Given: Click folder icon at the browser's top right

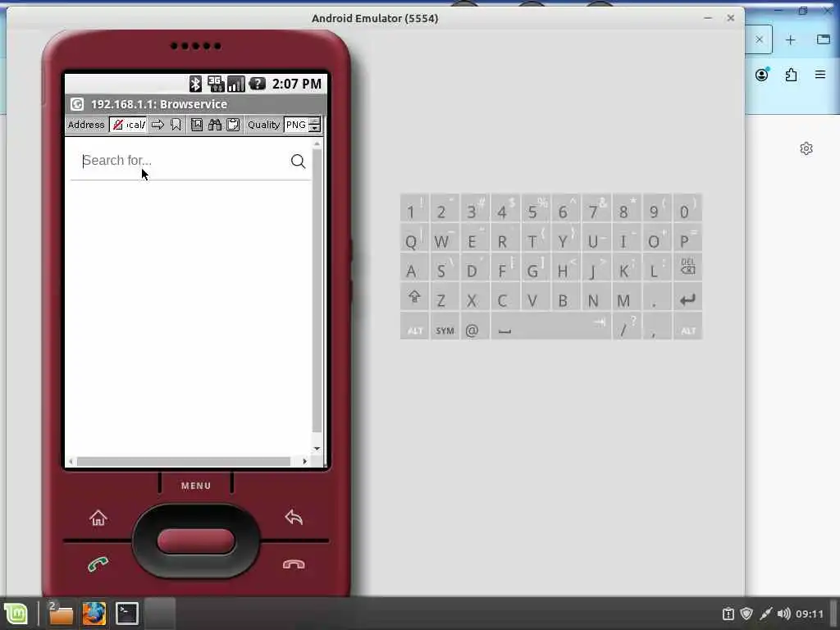Looking at the screenshot, I should (x=824, y=39).
